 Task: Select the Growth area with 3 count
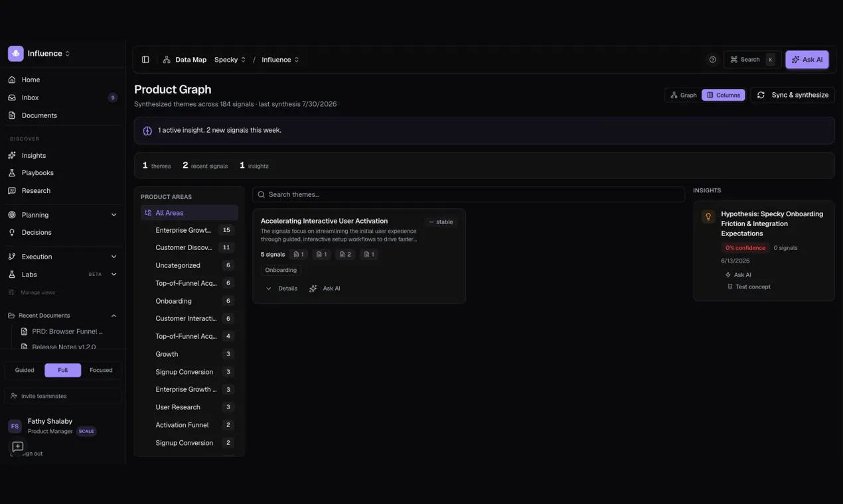tap(189, 354)
